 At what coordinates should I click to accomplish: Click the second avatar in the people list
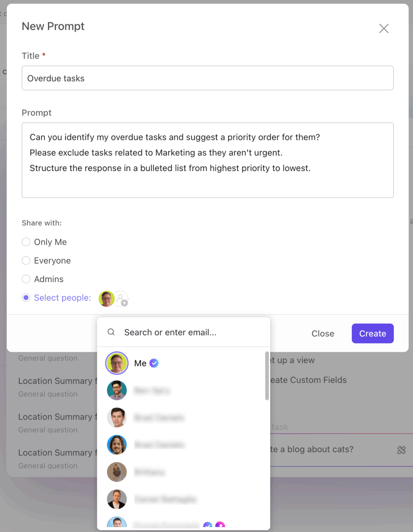click(x=117, y=390)
